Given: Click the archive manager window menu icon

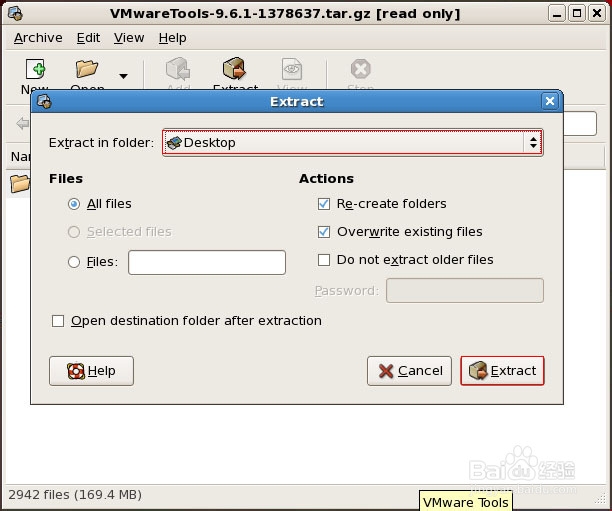Looking at the screenshot, I should [15, 14].
